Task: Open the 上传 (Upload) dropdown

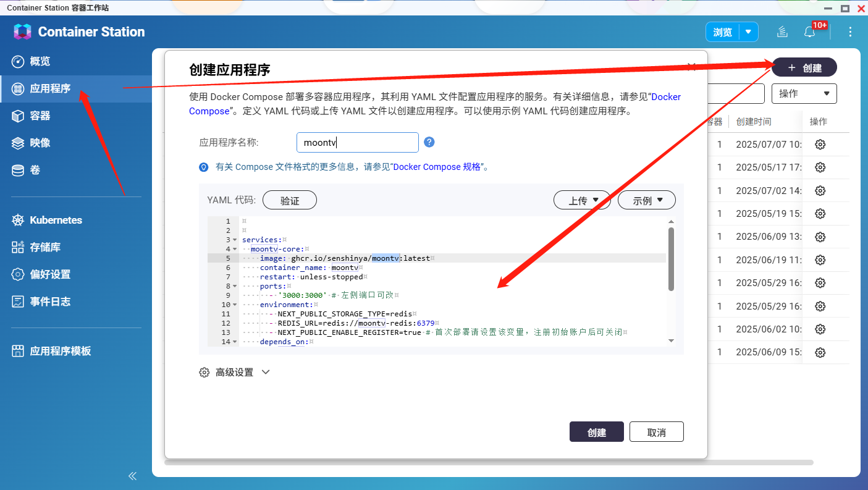Action: click(x=581, y=200)
